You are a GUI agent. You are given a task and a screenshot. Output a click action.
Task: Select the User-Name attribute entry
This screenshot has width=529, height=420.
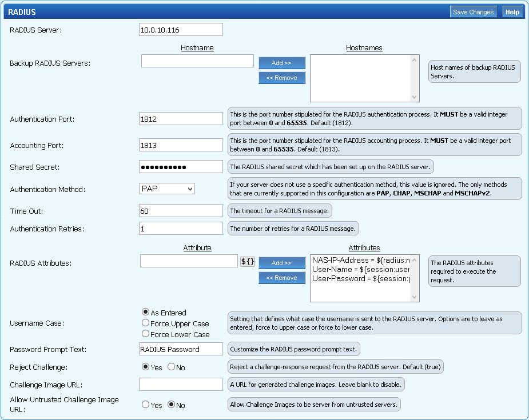(361, 269)
